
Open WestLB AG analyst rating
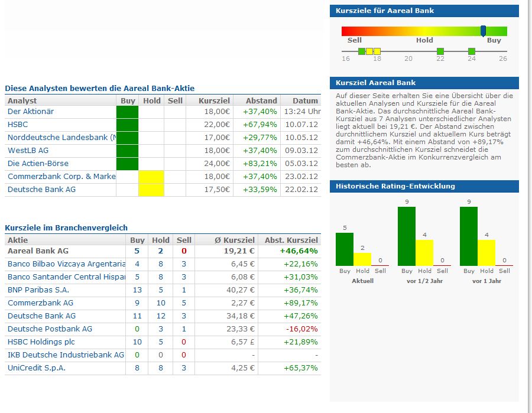[28, 150]
